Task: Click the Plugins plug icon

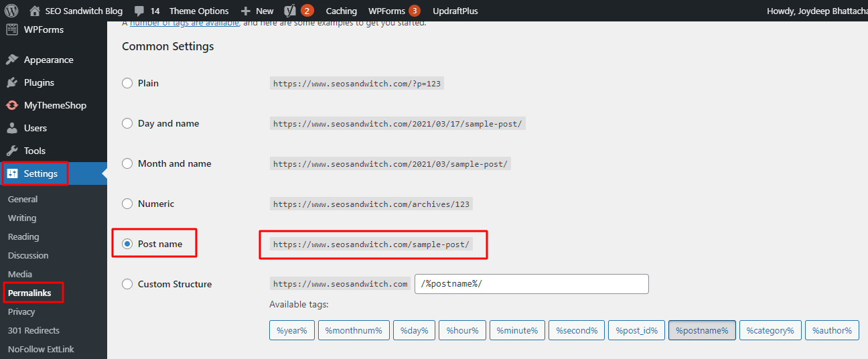Action: 12,82
